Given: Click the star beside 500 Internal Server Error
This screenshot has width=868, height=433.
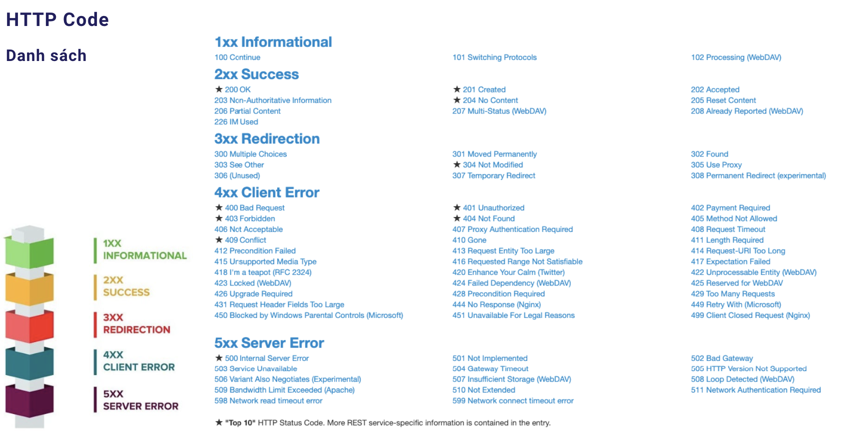Looking at the screenshot, I should tap(219, 358).
